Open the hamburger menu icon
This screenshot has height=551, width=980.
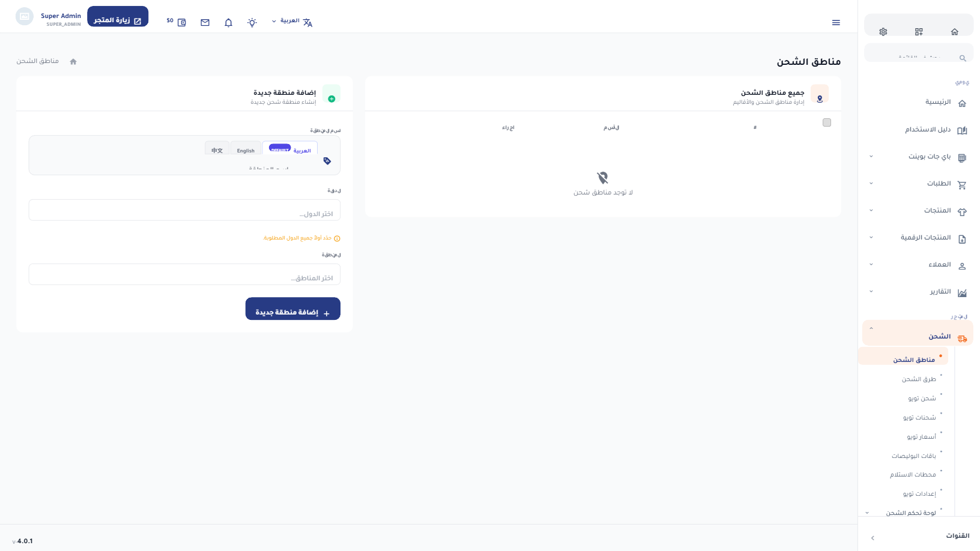point(836,22)
